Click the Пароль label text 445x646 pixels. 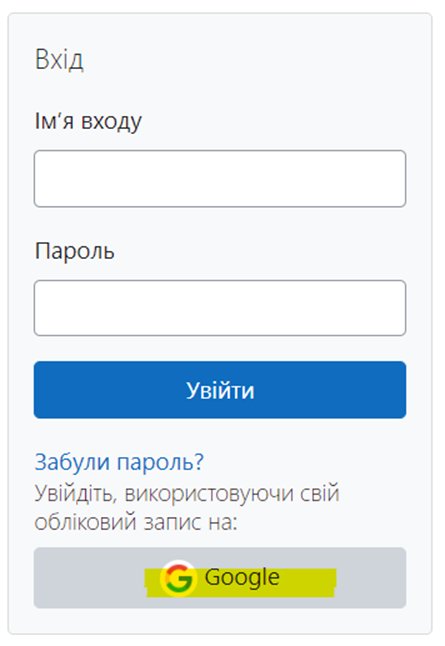click(75, 251)
